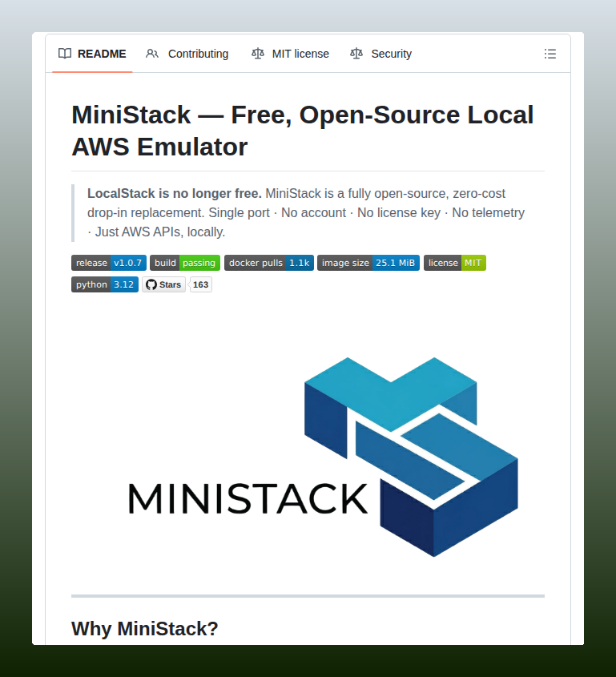Open the table of contents outline icon

[550, 54]
